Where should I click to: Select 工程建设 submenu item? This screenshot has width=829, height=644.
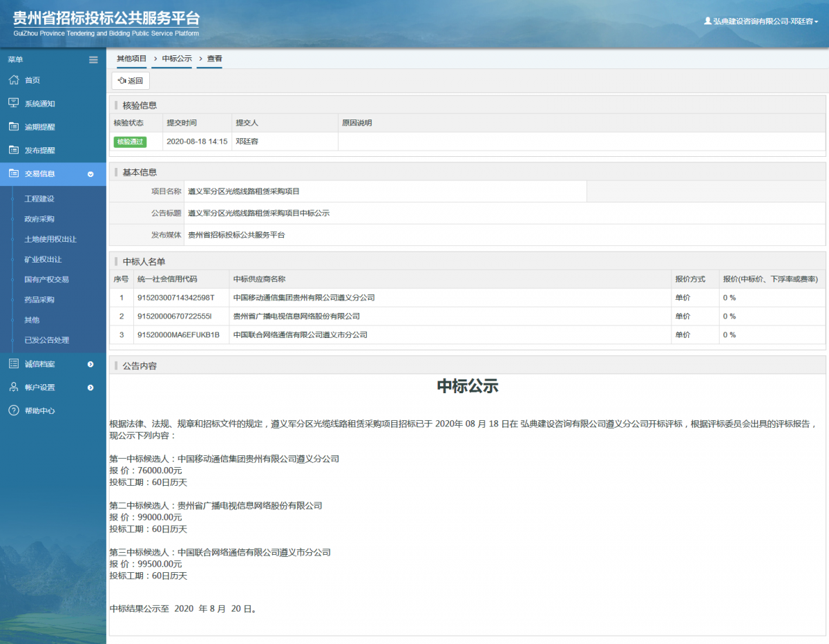click(39, 199)
